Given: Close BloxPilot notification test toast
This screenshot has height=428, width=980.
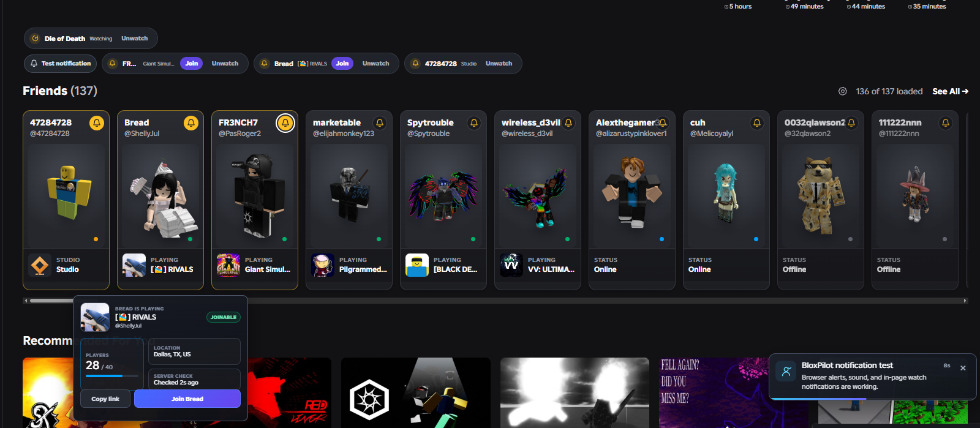Looking at the screenshot, I should [x=963, y=368].
